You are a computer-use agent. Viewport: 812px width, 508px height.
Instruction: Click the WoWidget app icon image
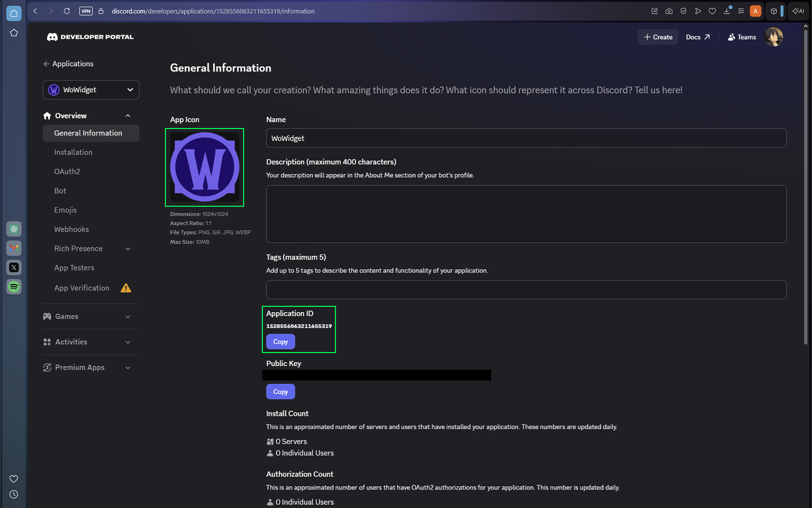point(205,167)
